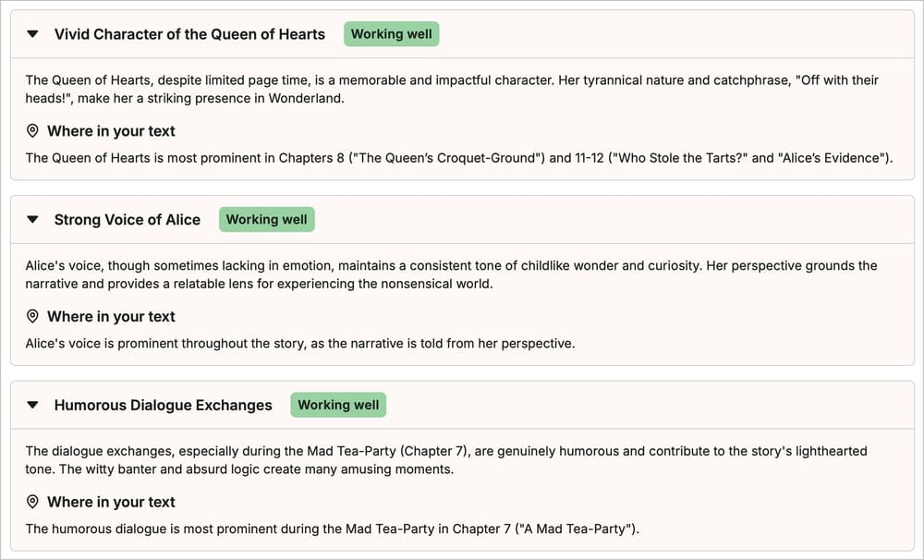Click Working well badge beside Queen of Hearts

pos(391,34)
